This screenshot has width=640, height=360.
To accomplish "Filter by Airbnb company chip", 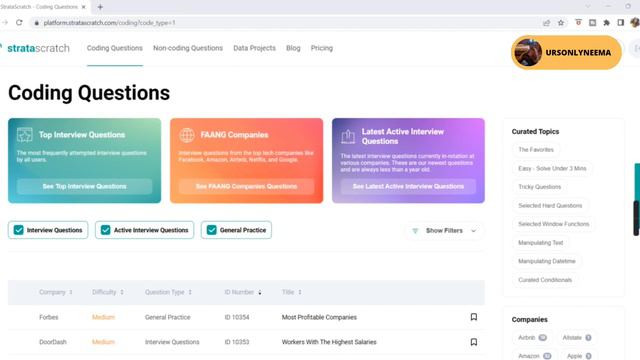I will click(x=532, y=338).
